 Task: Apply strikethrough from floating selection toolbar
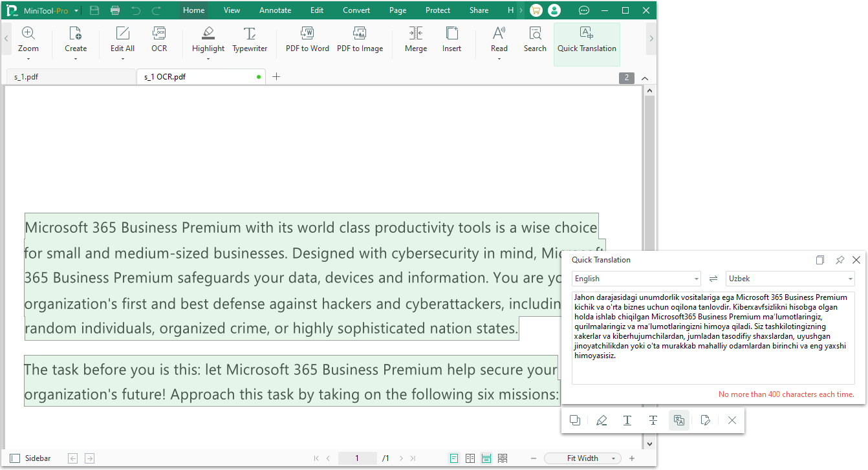(653, 420)
